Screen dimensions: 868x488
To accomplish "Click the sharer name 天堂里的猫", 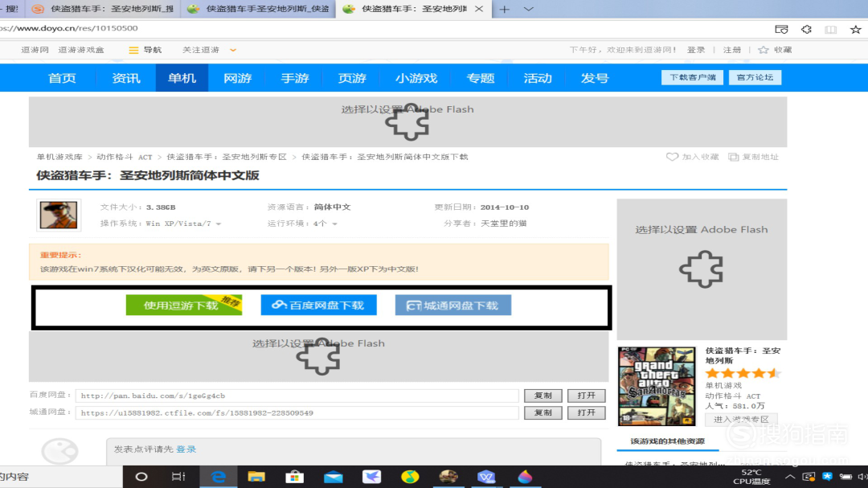I will pyautogui.click(x=503, y=223).
